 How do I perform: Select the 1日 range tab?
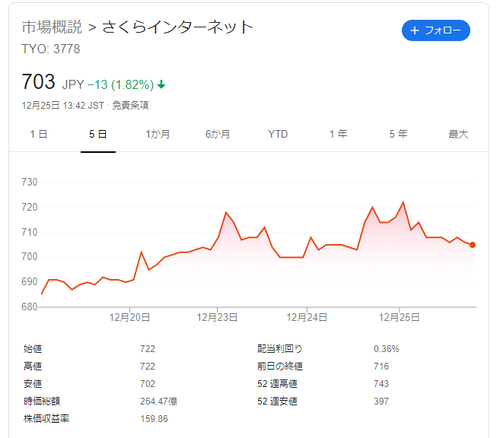click(x=39, y=134)
